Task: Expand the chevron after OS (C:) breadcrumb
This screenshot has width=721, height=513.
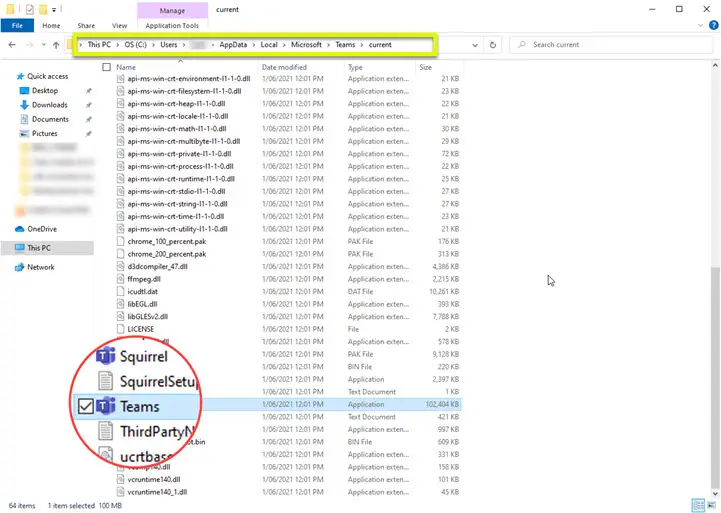Action: pyautogui.click(x=154, y=45)
